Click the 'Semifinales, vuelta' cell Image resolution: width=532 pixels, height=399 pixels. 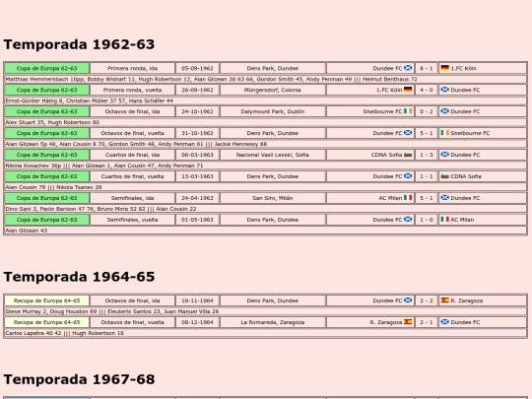click(132, 220)
